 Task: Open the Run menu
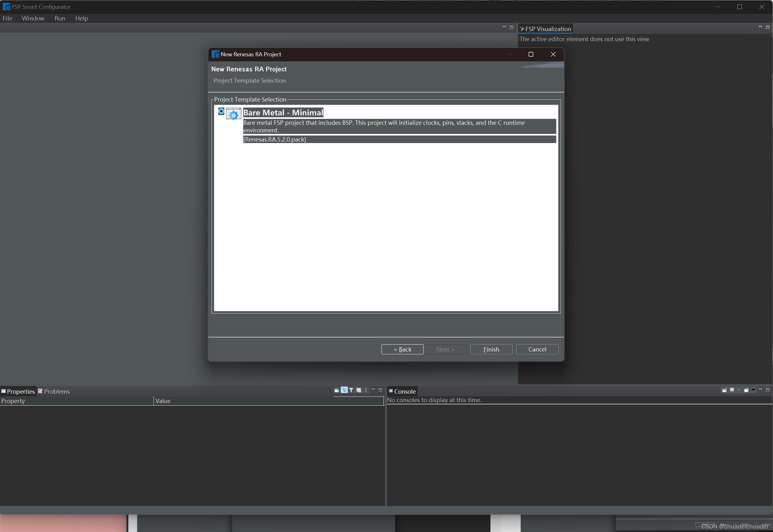pos(60,18)
